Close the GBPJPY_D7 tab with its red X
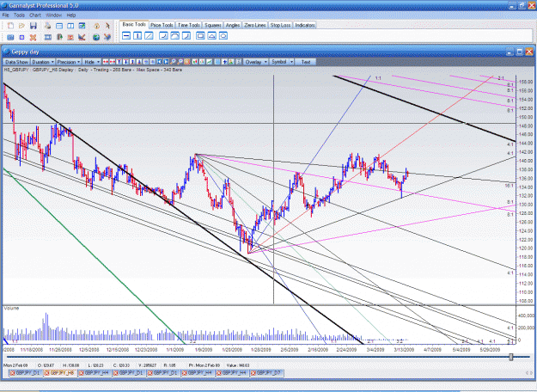The height and width of the screenshot is (392, 537). coord(253,373)
